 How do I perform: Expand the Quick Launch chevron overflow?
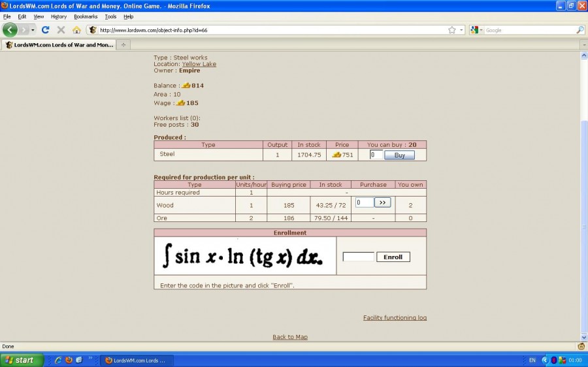coord(90,359)
